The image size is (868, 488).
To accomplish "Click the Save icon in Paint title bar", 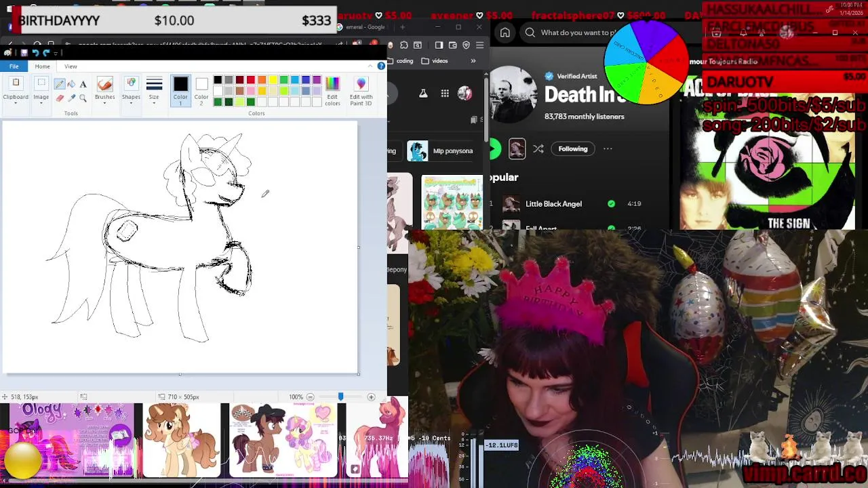I will [x=24, y=53].
